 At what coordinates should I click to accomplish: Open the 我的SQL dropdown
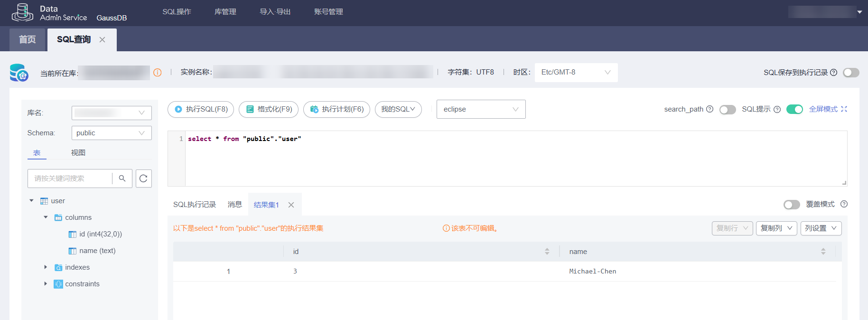point(398,109)
